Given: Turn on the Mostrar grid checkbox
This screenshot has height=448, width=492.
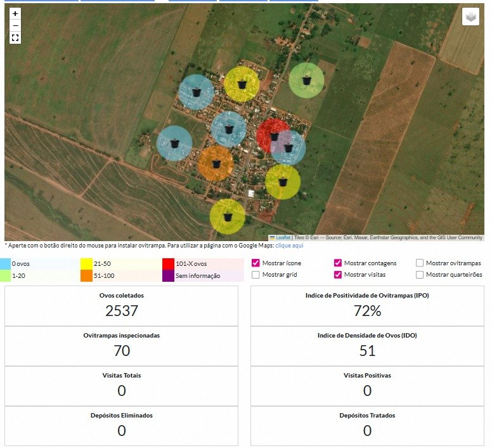Looking at the screenshot, I should [256, 275].
